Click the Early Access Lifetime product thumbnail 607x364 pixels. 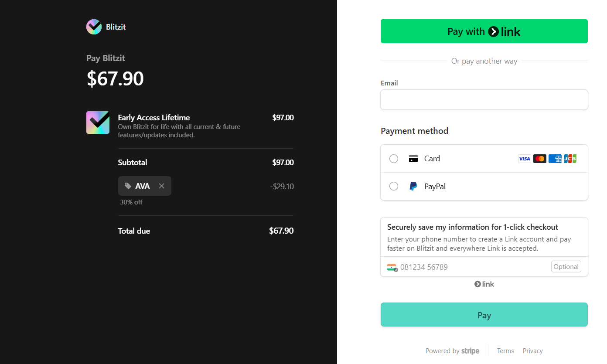(98, 122)
